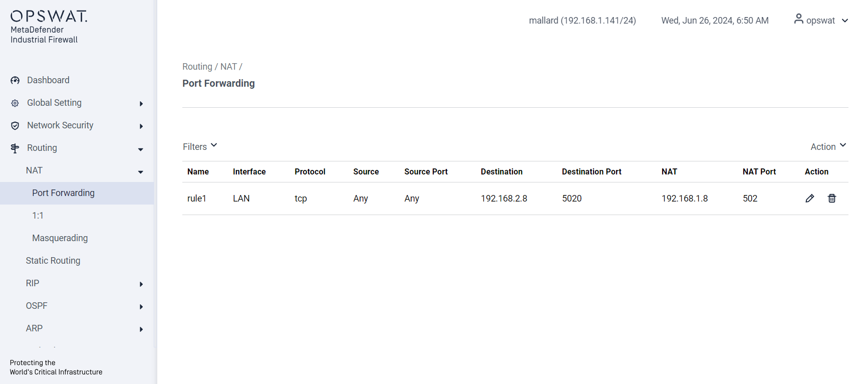
Task: Click the Port Forwarding page heading
Action: pos(218,83)
